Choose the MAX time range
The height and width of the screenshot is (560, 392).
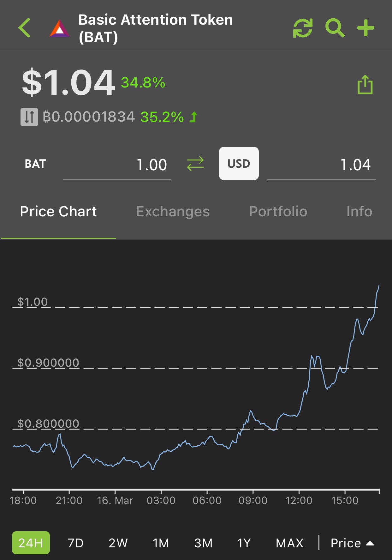coord(290,543)
